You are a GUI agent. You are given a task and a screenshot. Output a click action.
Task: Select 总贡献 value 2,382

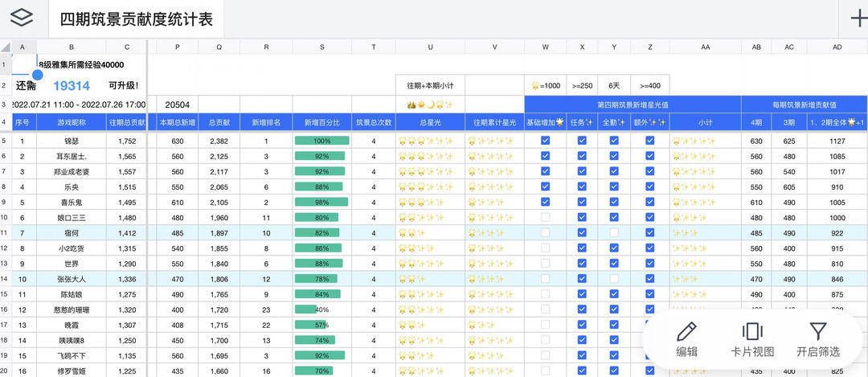(x=219, y=141)
